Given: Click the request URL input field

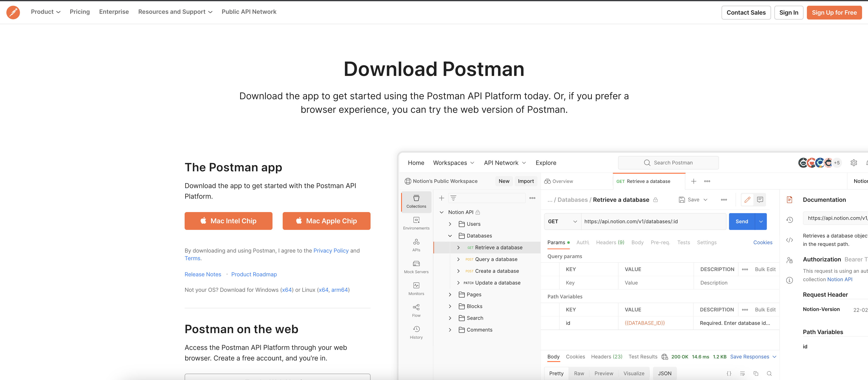Looking at the screenshot, I should click(x=653, y=221).
